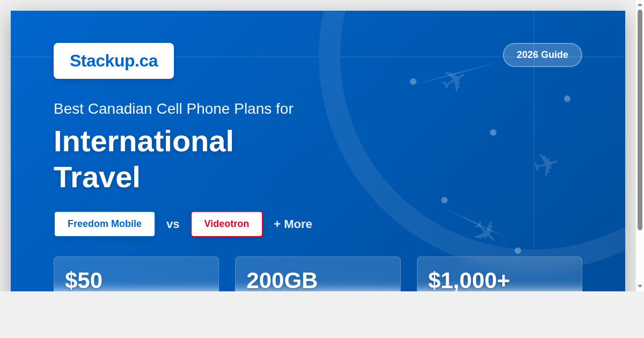
Task: Click the airplane icon on the right side
Action: click(546, 164)
